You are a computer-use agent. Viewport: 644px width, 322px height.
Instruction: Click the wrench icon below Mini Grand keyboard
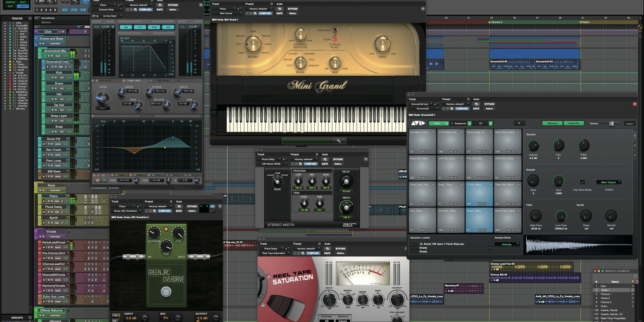pyautogui.click(x=339, y=141)
